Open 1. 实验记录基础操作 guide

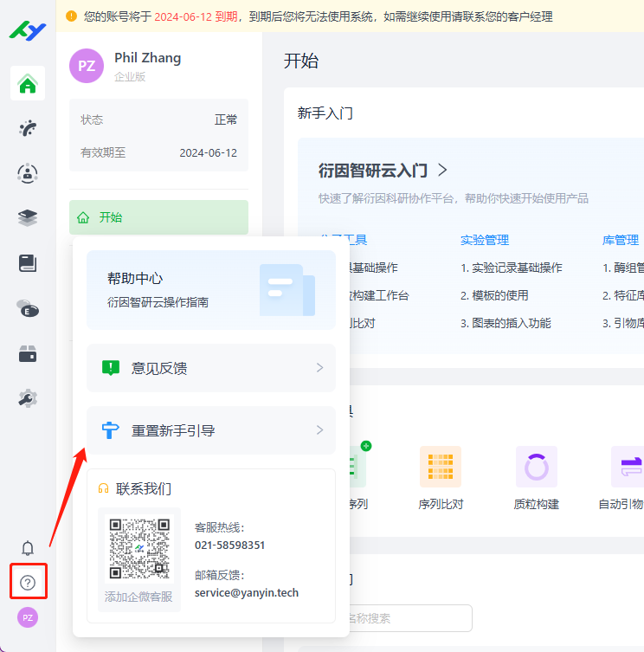[x=512, y=268]
